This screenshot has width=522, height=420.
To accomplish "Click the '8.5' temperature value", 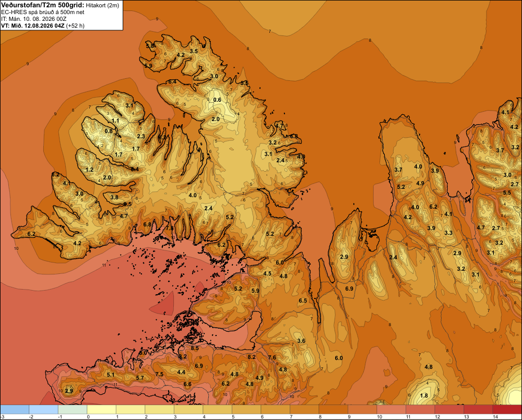I will click(195, 348).
